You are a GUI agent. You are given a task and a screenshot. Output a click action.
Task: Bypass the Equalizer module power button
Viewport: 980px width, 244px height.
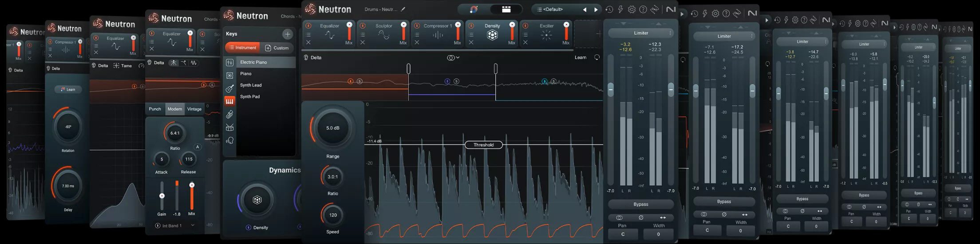[x=308, y=26]
